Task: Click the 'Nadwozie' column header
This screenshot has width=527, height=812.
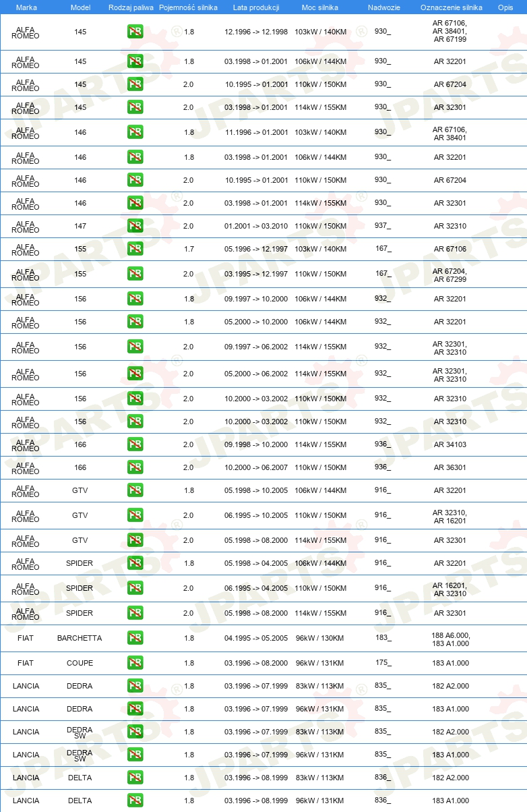Action: pos(383,7)
